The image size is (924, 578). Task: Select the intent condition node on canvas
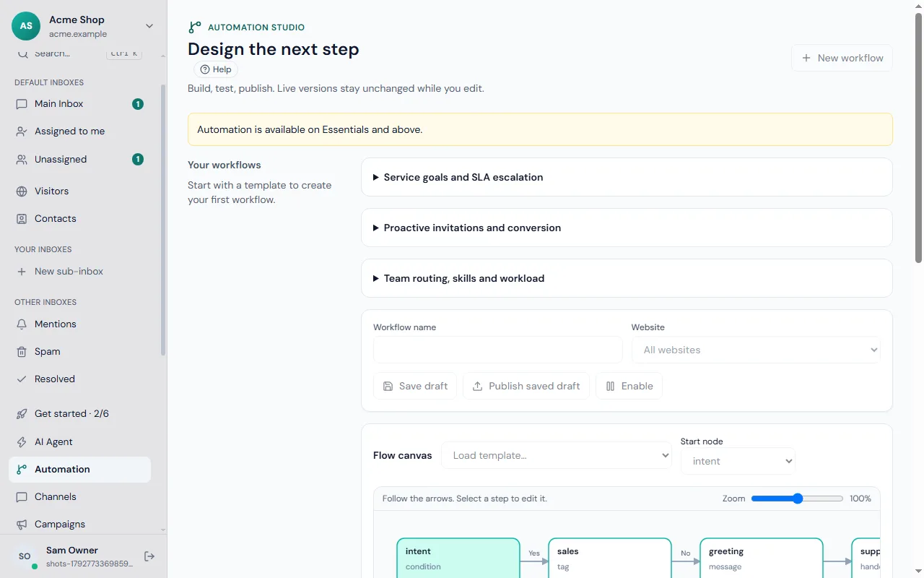458,558
